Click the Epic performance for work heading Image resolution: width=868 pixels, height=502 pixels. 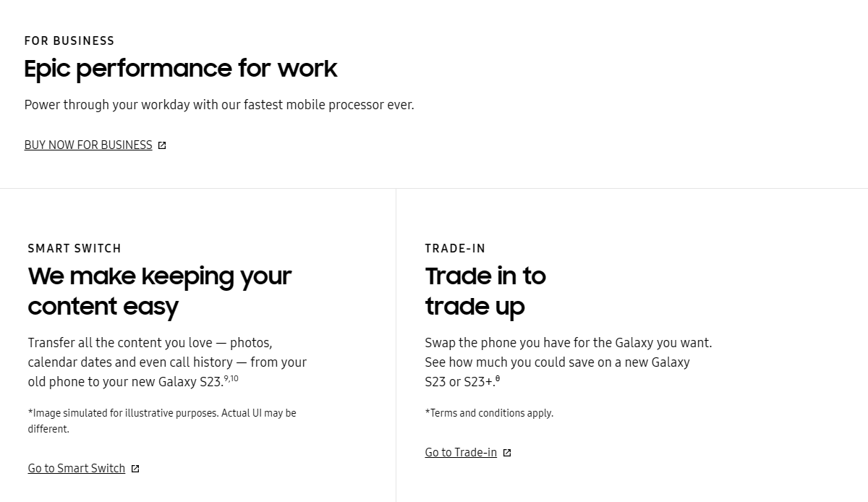pos(181,69)
